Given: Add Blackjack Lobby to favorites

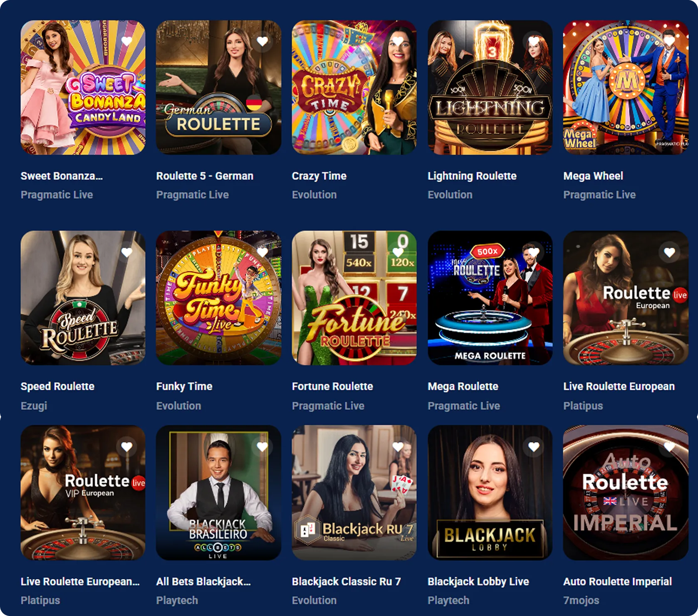Looking at the screenshot, I should point(534,447).
